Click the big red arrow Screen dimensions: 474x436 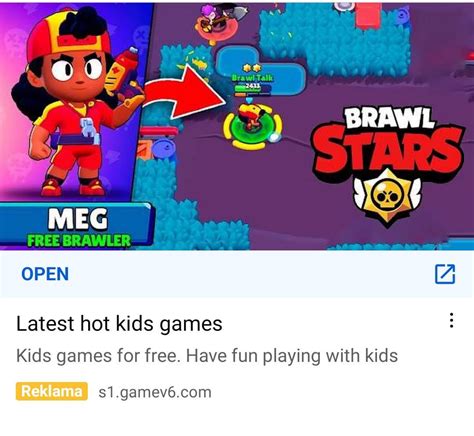(183, 95)
